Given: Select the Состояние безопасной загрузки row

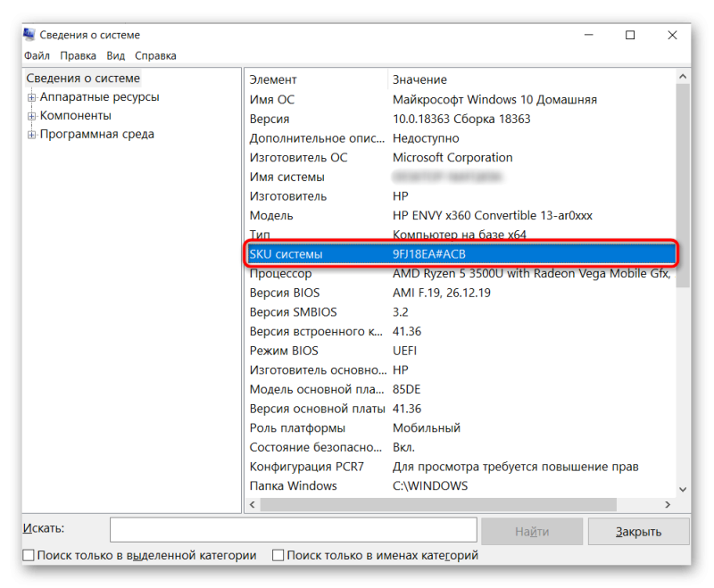Looking at the screenshot, I should pos(461,447).
